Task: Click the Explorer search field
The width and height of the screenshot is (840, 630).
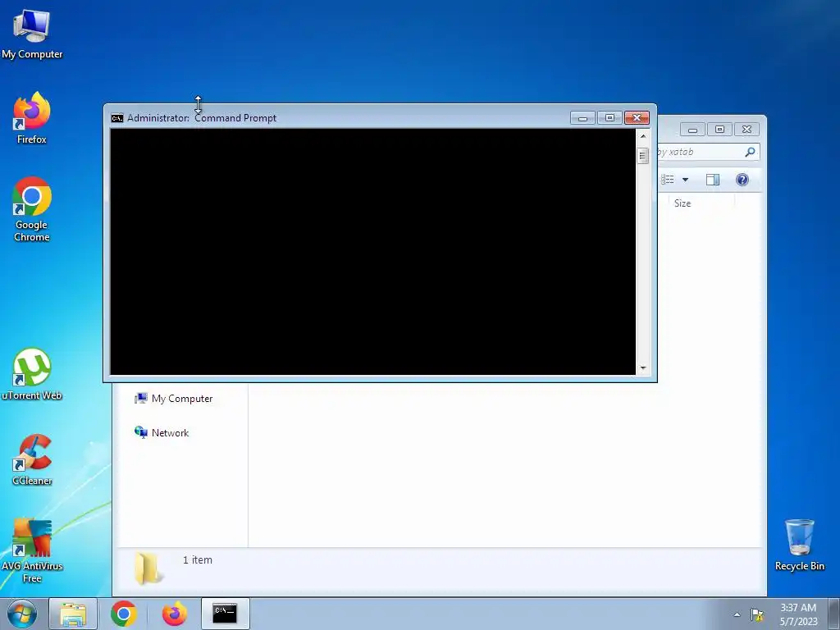Action: 708,152
